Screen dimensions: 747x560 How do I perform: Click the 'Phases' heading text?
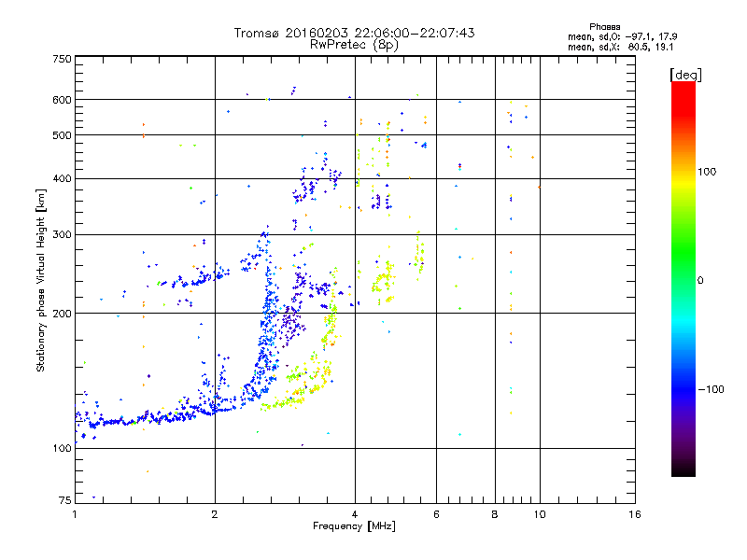pos(604,27)
